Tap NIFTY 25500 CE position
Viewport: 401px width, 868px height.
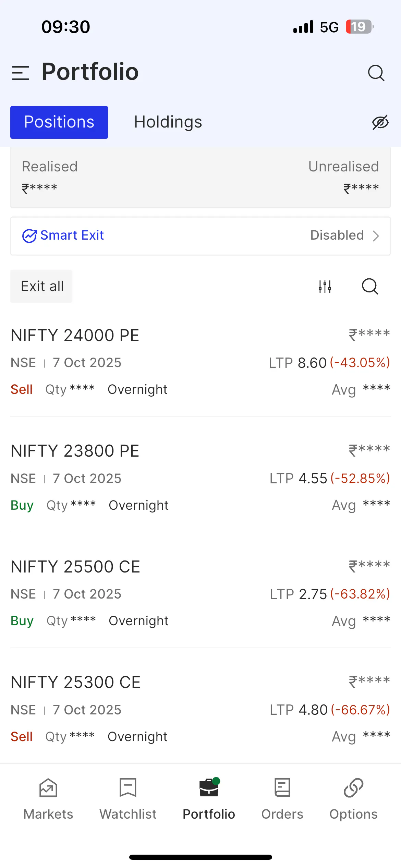pos(75,567)
